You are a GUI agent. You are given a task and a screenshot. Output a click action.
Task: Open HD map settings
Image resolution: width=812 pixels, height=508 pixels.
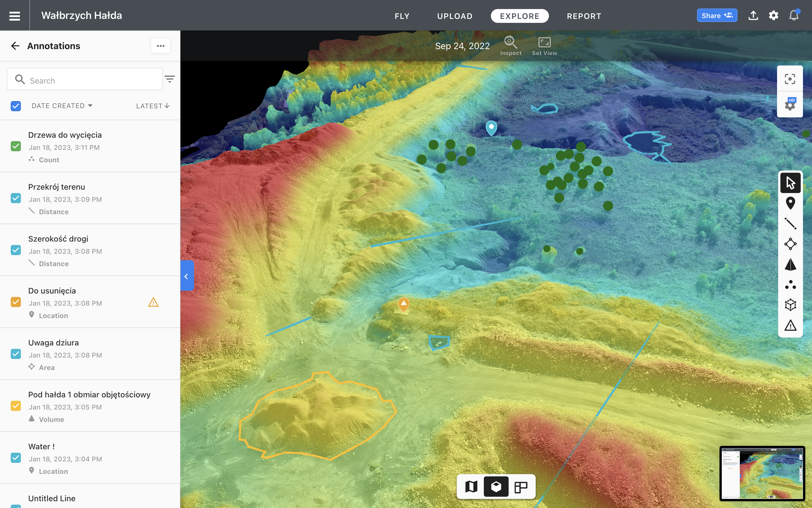point(790,104)
